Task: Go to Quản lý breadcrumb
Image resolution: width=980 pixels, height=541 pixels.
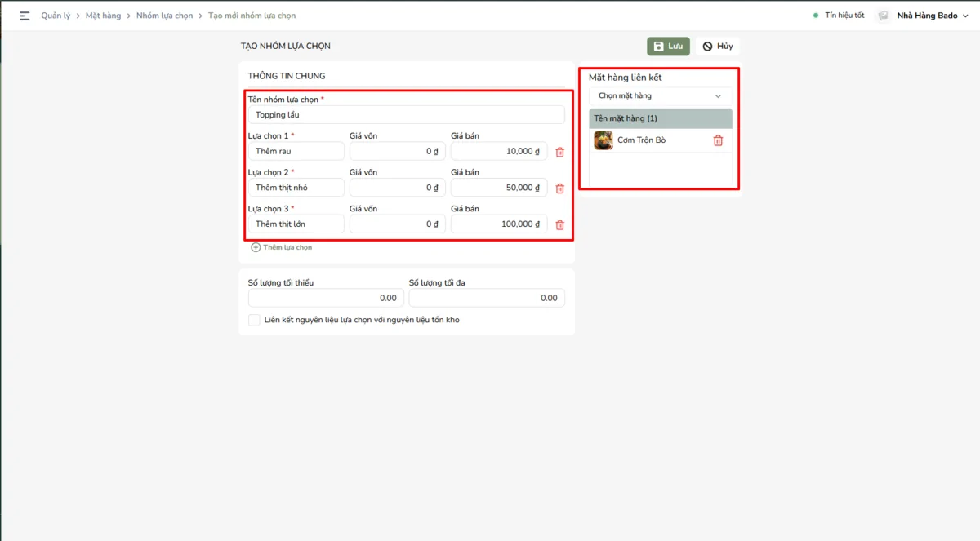Action: coord(56,16)
